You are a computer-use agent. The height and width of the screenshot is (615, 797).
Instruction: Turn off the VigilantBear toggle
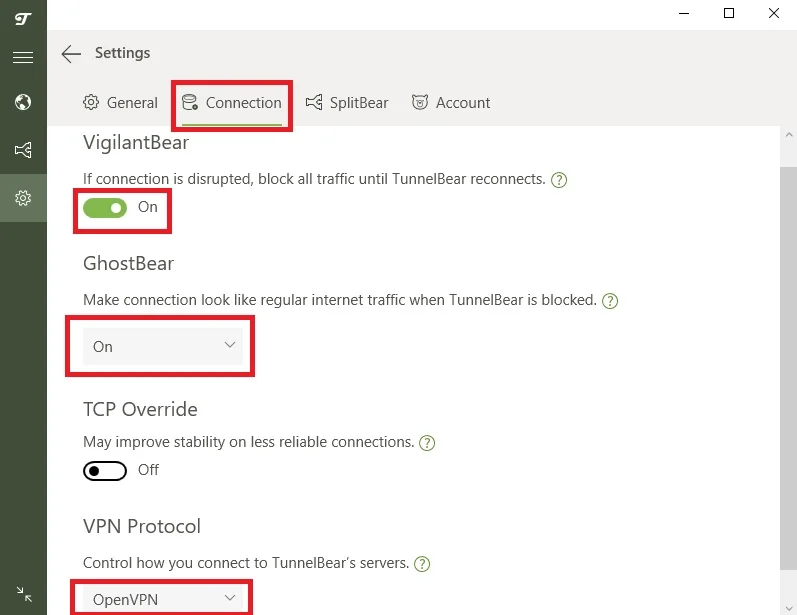[x=105, y=208]
